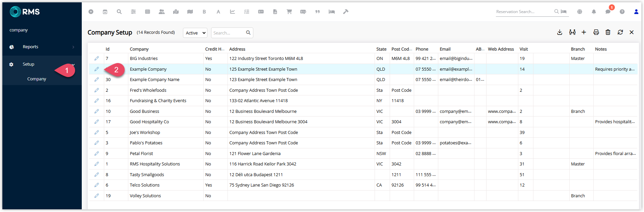
Task: Open the report document icon in toolbar
Action: 275,12
